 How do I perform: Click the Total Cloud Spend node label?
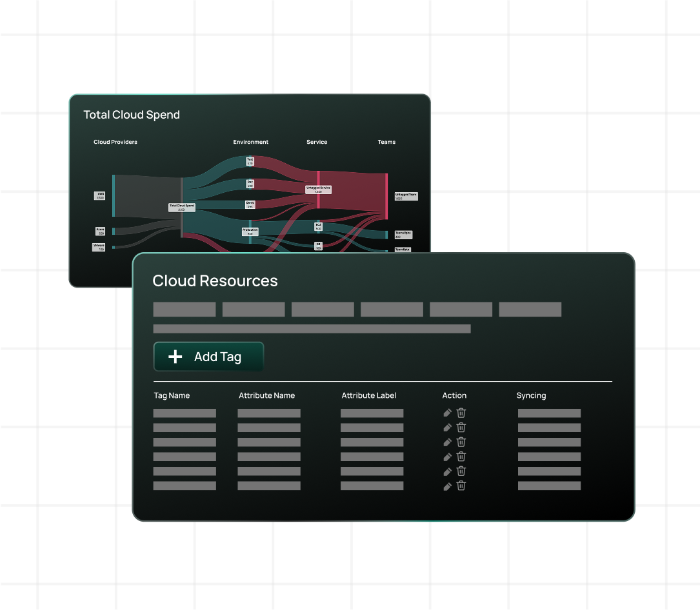[181, 208]
